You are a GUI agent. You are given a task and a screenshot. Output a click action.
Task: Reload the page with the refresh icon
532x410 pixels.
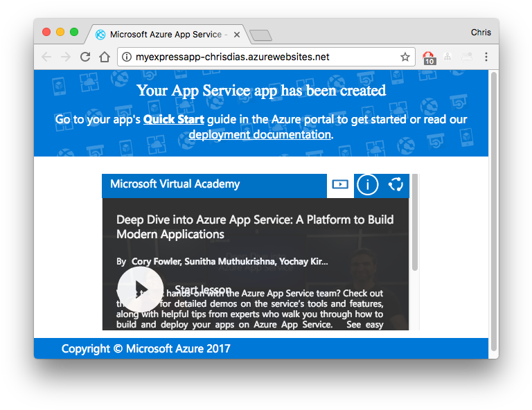85,57
